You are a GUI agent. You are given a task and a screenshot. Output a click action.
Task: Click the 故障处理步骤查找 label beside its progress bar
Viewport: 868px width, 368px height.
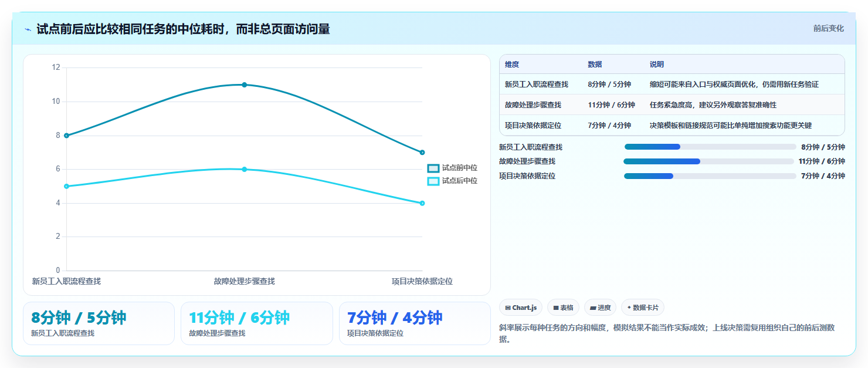pyautogui.click(x=527, y=161)
